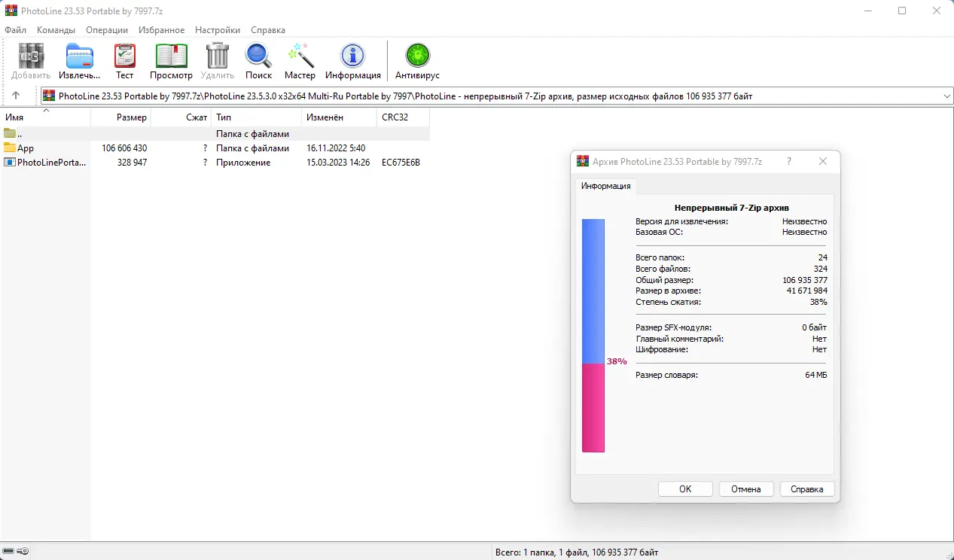Sort list by Размер column header

coord(120,117)
